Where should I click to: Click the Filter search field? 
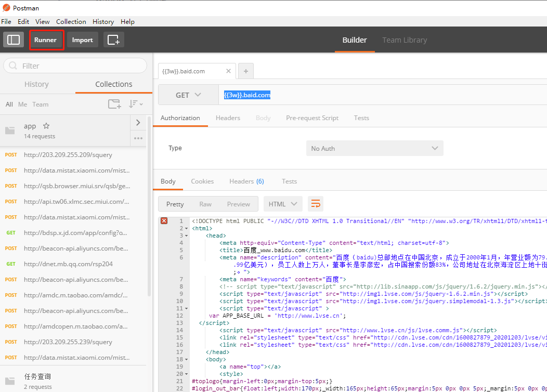75,66
